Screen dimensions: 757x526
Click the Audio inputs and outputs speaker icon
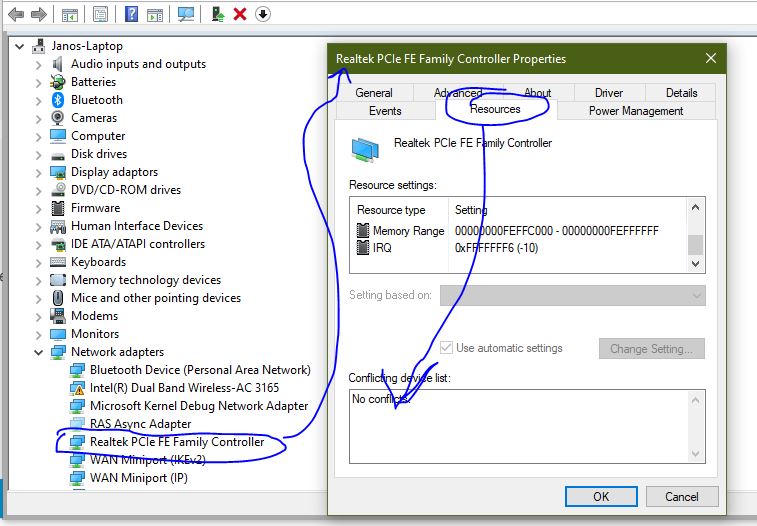point(57,64)
